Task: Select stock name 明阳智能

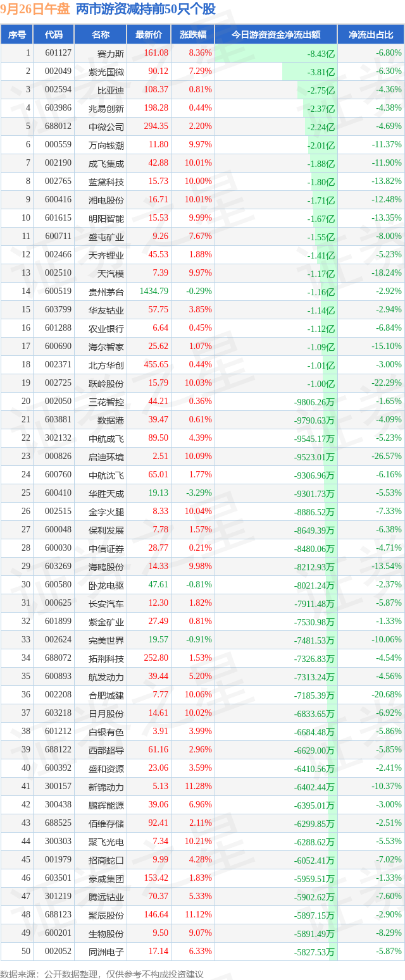Action: 106,218
